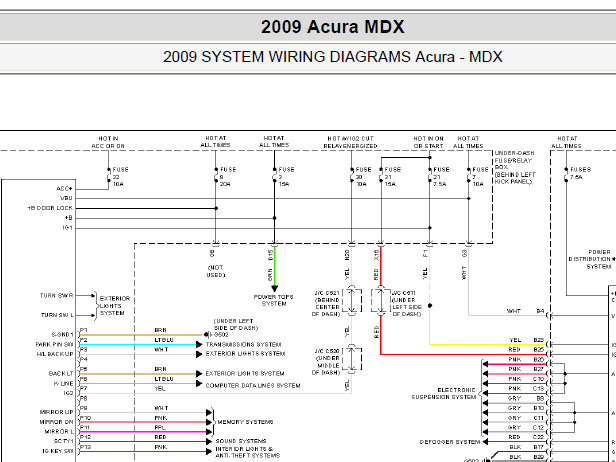Click the "TURN SW L" label

pyautogui.click(x=57, y=315)
